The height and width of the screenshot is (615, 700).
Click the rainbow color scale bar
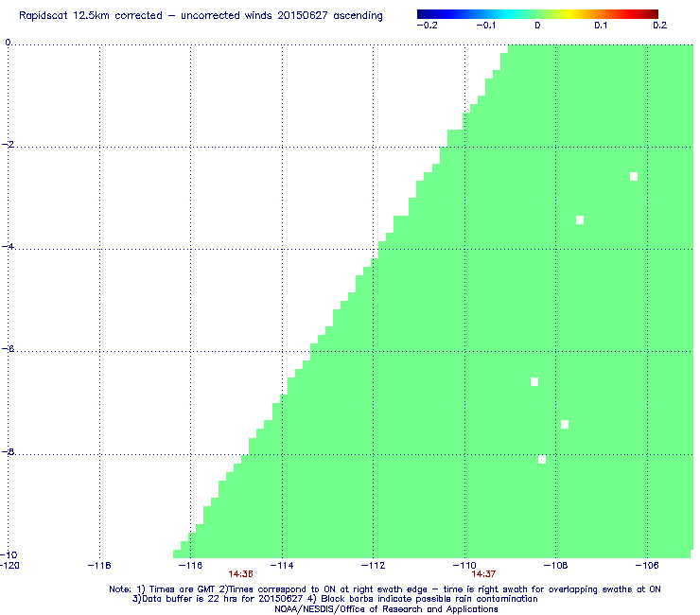537,14
